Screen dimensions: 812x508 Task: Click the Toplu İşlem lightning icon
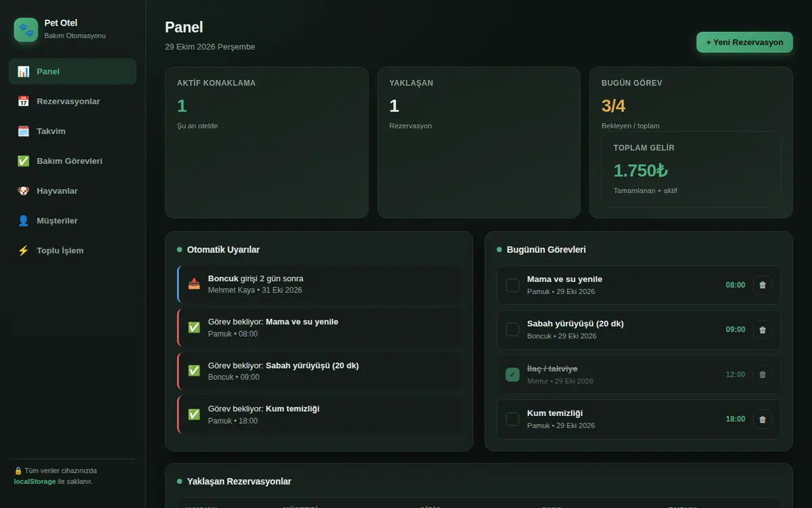(x=24, y=251)
